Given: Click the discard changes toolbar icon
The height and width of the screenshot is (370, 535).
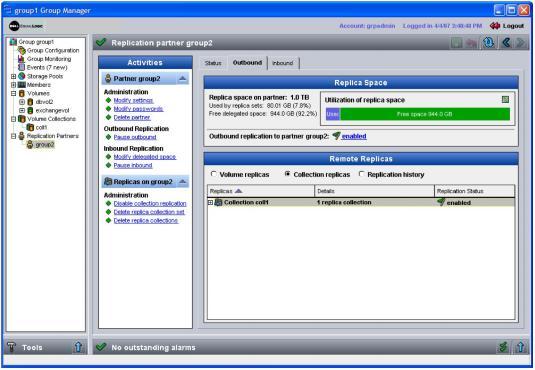Looking at the screenshot, I should (x=472, y=43).
